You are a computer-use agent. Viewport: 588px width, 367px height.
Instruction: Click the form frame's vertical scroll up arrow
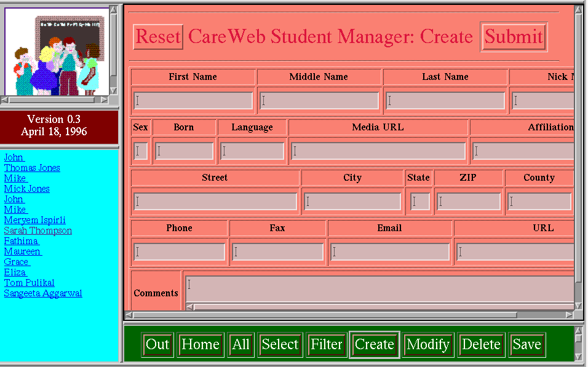point(579,9)
